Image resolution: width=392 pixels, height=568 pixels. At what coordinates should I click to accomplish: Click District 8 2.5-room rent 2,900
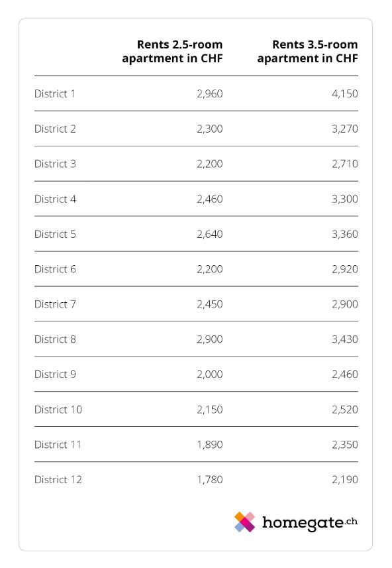point(210,339)
